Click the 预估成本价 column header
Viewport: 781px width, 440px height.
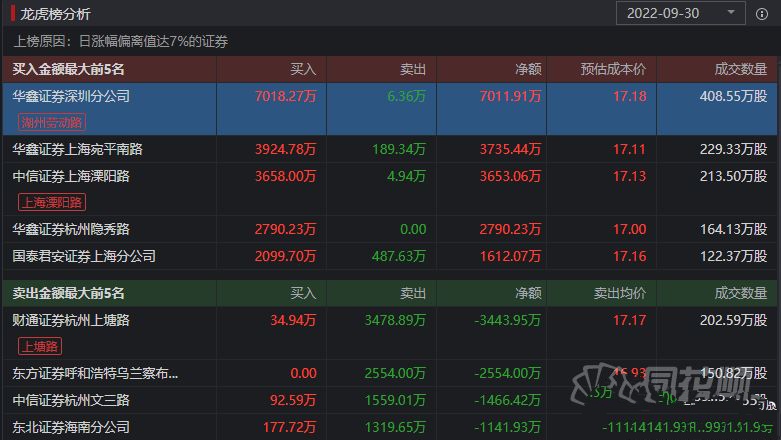click(x=614, y=69)
